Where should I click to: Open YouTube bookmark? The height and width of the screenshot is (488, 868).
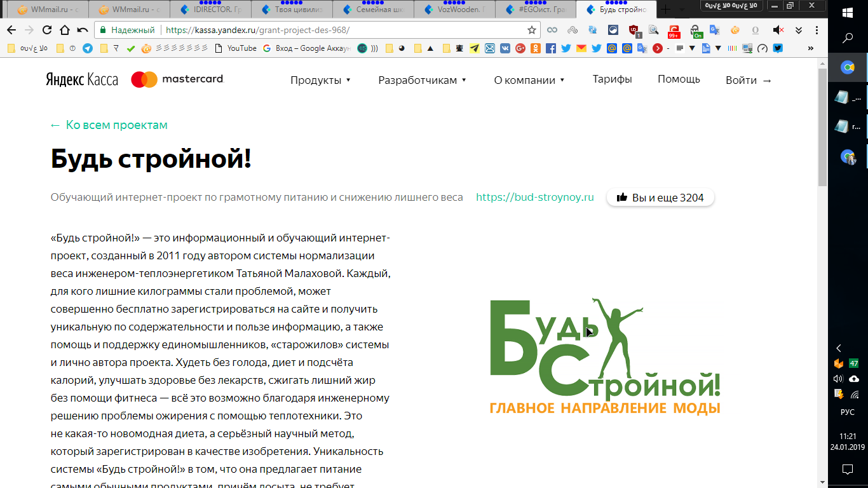click(x=236, y=48)
